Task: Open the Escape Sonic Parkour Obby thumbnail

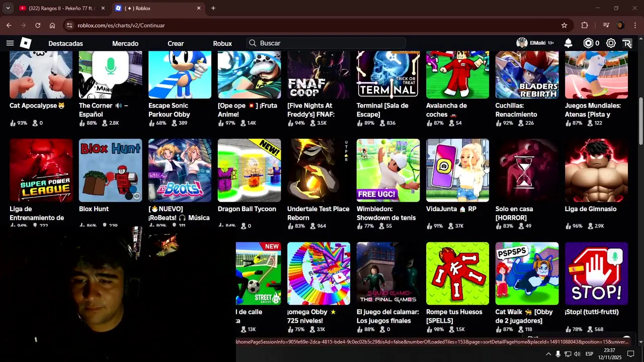Action: tap(180, 74)
